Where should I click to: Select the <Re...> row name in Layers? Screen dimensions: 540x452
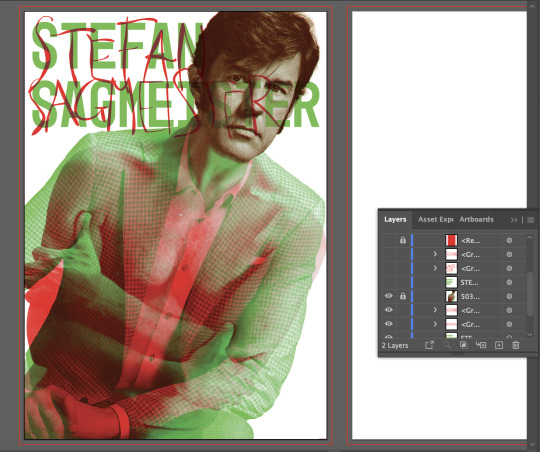[x=470, y=240]
